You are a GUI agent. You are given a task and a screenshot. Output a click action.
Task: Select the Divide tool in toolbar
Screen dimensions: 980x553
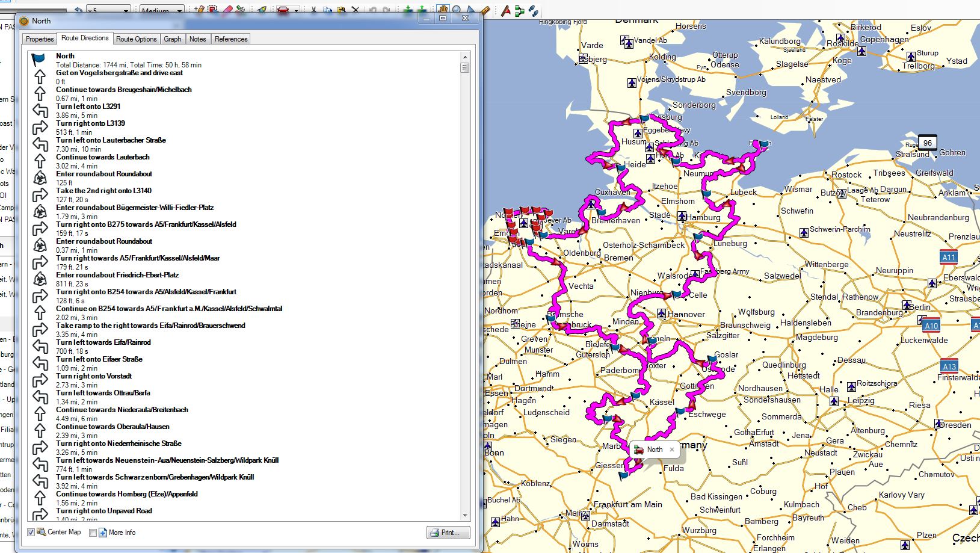tap(241, 10)
